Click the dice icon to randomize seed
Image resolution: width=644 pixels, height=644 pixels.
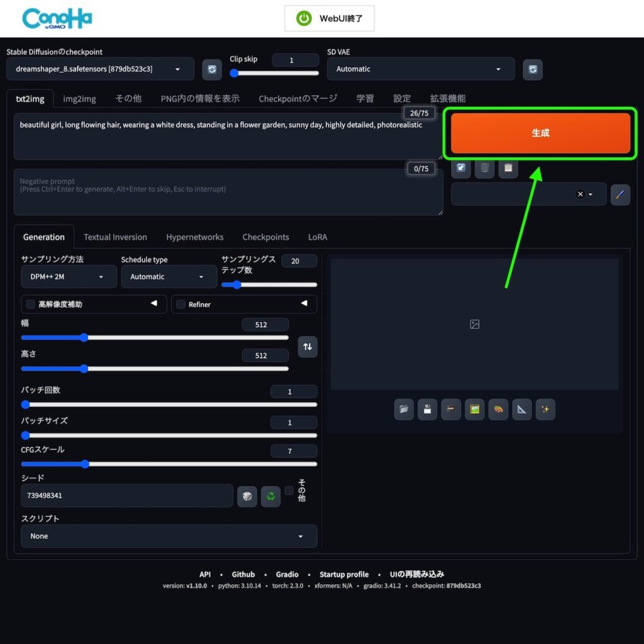tap(247, 496)
